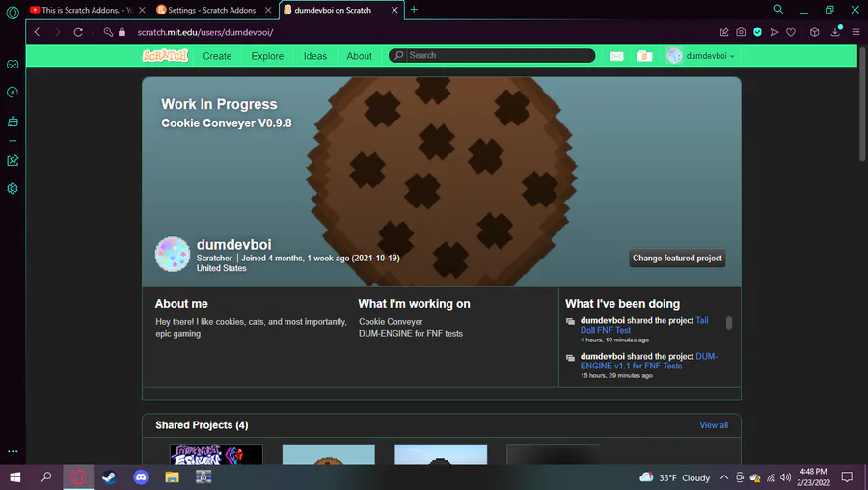This screenshot has width=868, height=490.
Task: Open the GX Corner gamepad sidebar icon
Action: tap(13, 65)
